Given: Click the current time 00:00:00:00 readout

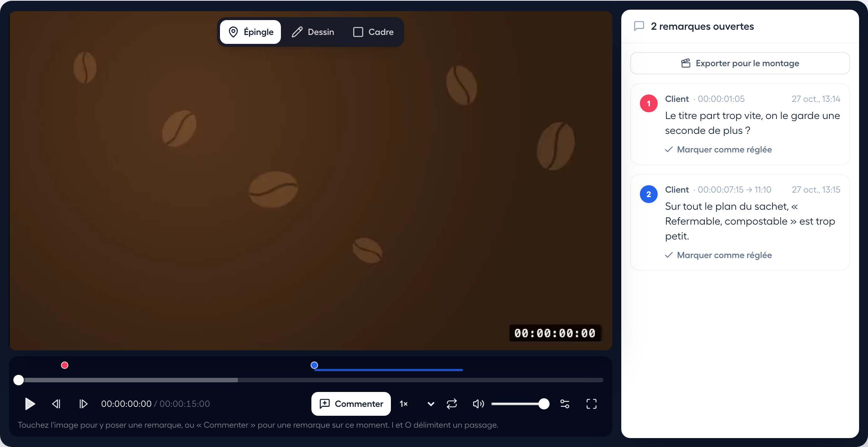Looking at the screenshot, I should [126, 404].
